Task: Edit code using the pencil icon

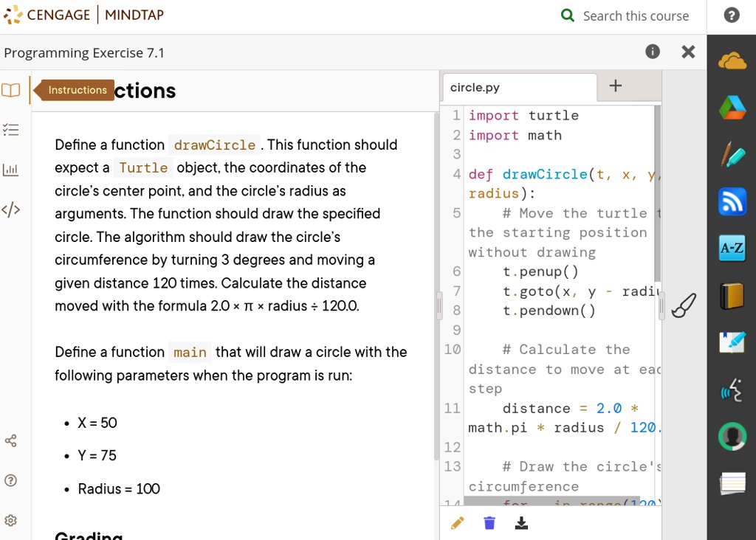Action: (x=457, y=522)
